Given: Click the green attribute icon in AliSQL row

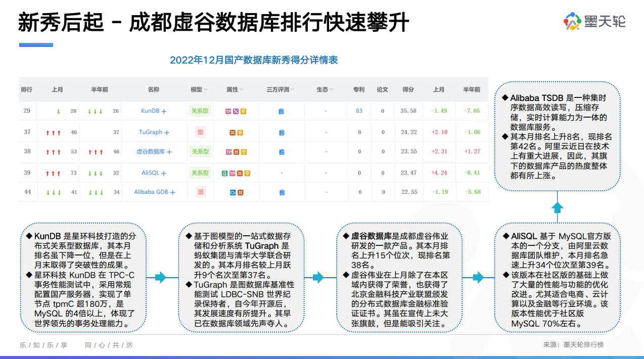Looking at the screenshot, I should (225, 173).
